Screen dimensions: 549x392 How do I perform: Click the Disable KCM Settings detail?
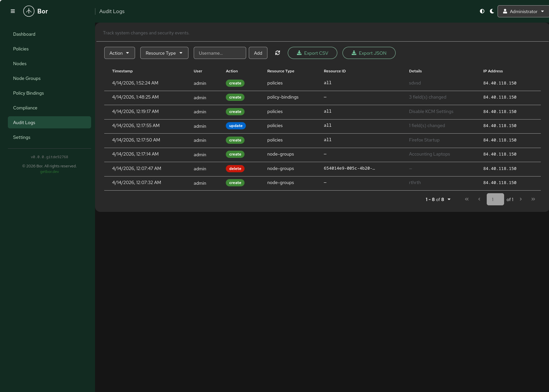tap(431, 111)
